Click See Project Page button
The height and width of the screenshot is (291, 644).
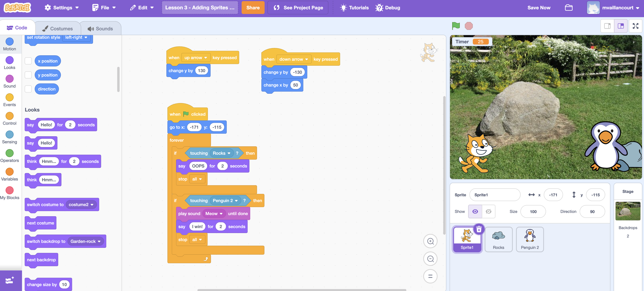tap(298, 8)
